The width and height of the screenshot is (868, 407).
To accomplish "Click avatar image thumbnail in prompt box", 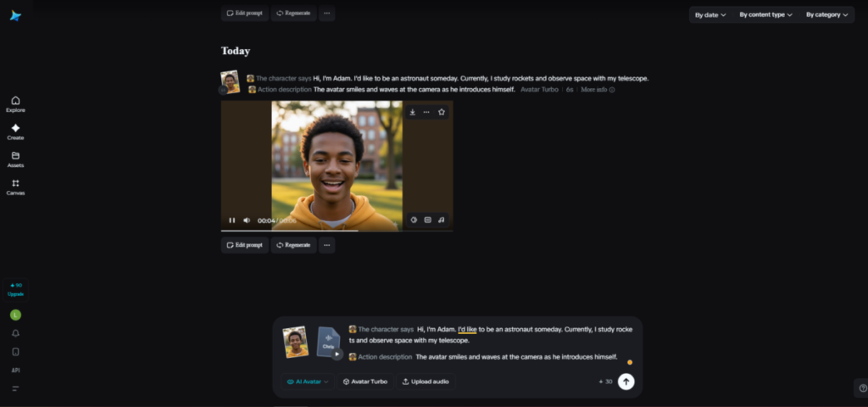I will click(x=295, y=342).
